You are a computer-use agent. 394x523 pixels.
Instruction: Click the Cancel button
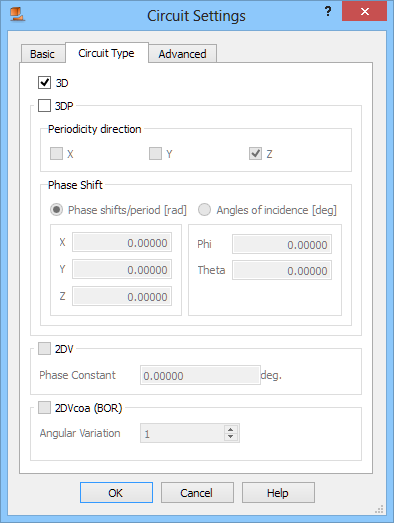tap(197, 492)
